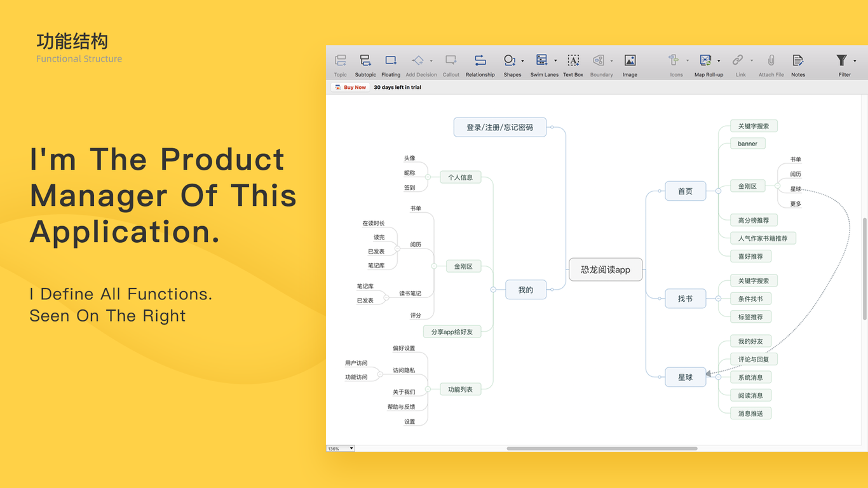The height and width of the screenshot is (488, 868).
Task: Click the 访问隐私 text label
Action: coord(403,370)
